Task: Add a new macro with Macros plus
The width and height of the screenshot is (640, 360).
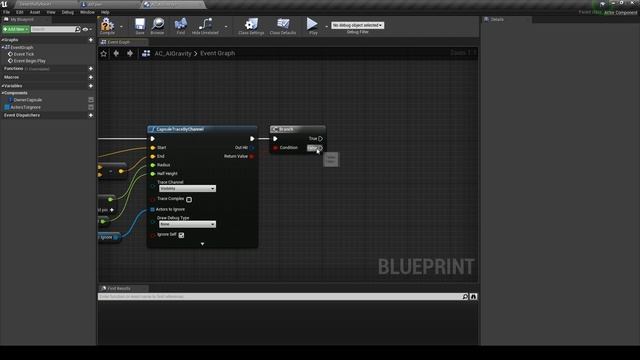Action: coord(91,77)
